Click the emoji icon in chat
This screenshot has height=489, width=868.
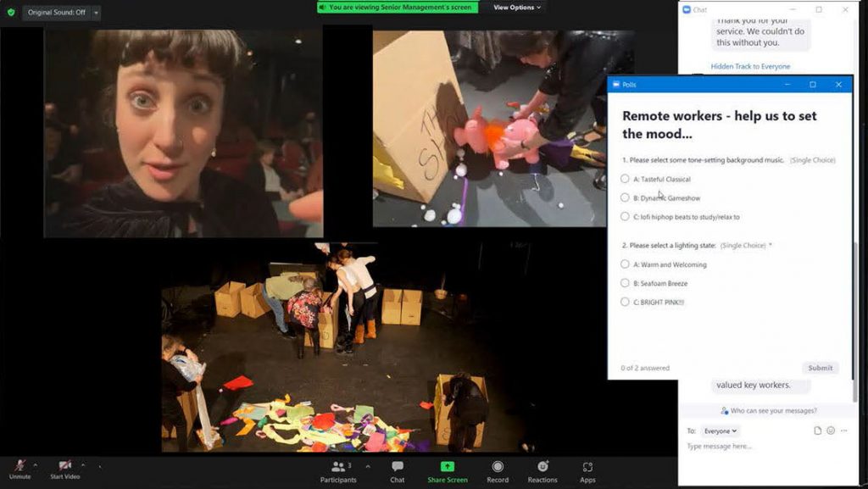click(x=831, y=431)
